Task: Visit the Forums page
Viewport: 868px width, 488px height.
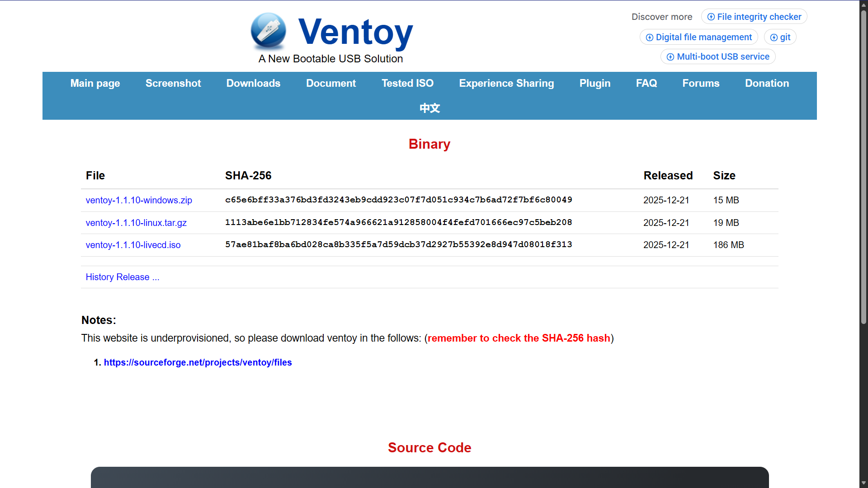Action: [x=701, y=83]
